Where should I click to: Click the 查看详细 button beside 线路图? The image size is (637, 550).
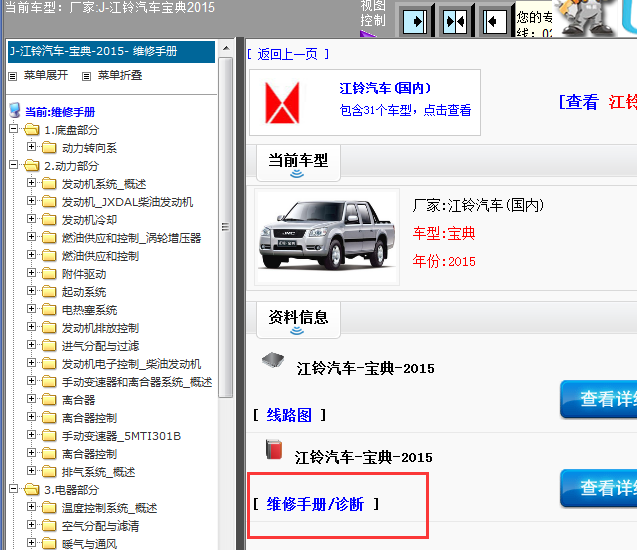(x=598, y=398)
